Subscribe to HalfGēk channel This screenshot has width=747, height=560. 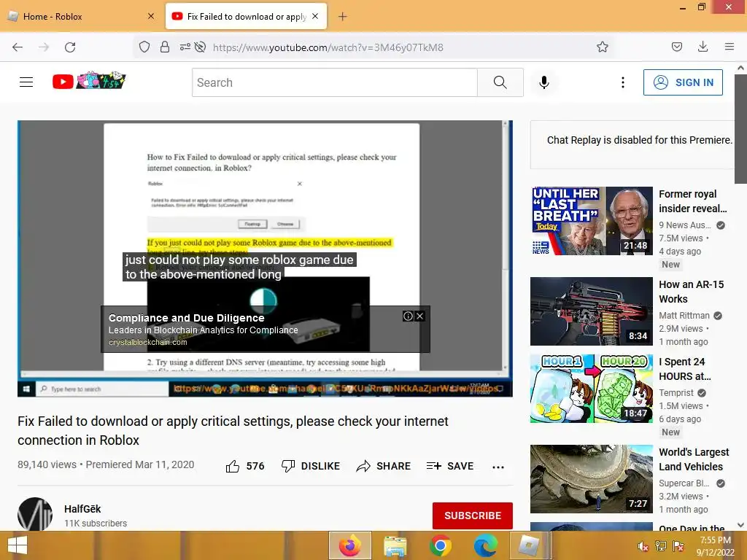(473, 516)
